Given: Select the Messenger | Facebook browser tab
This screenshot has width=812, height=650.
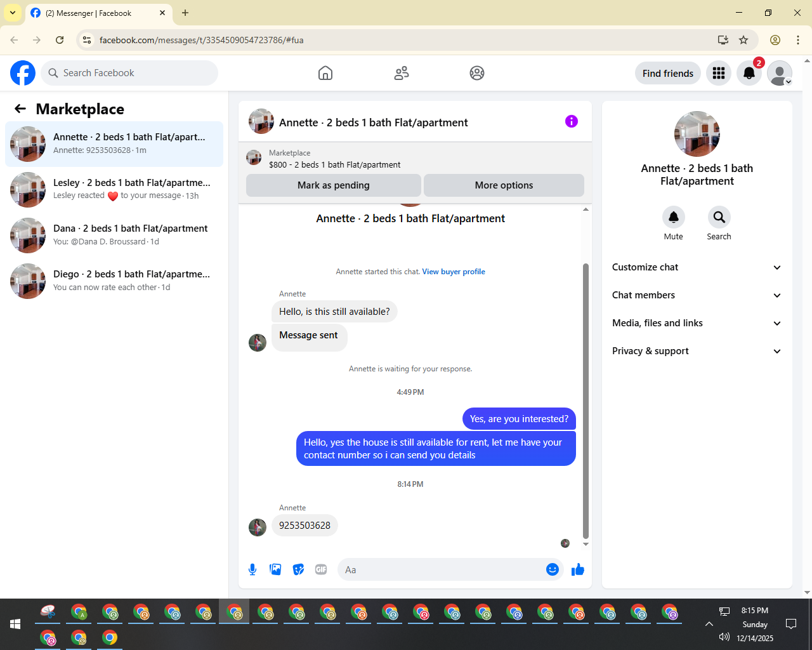Looking at the screenshot, I should (98, 13).
